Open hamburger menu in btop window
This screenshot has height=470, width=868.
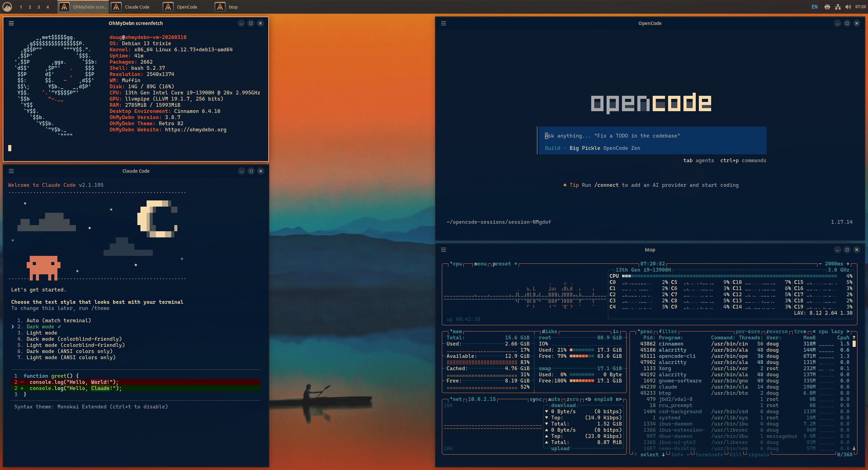coord(444,250)
